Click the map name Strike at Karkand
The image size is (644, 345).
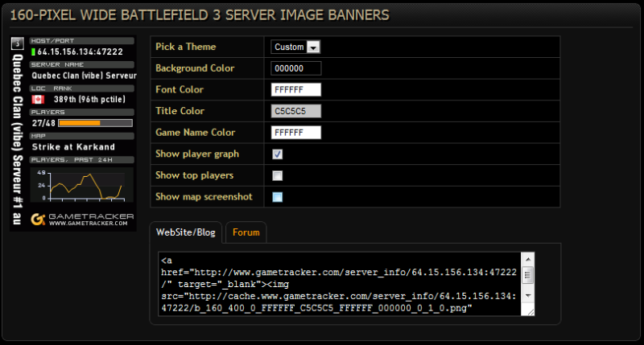(73, 147)
